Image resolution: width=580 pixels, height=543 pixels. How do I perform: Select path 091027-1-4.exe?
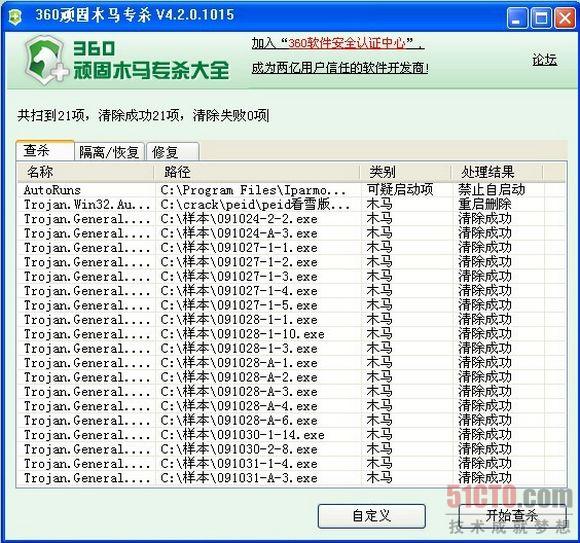tap(239, 291)
